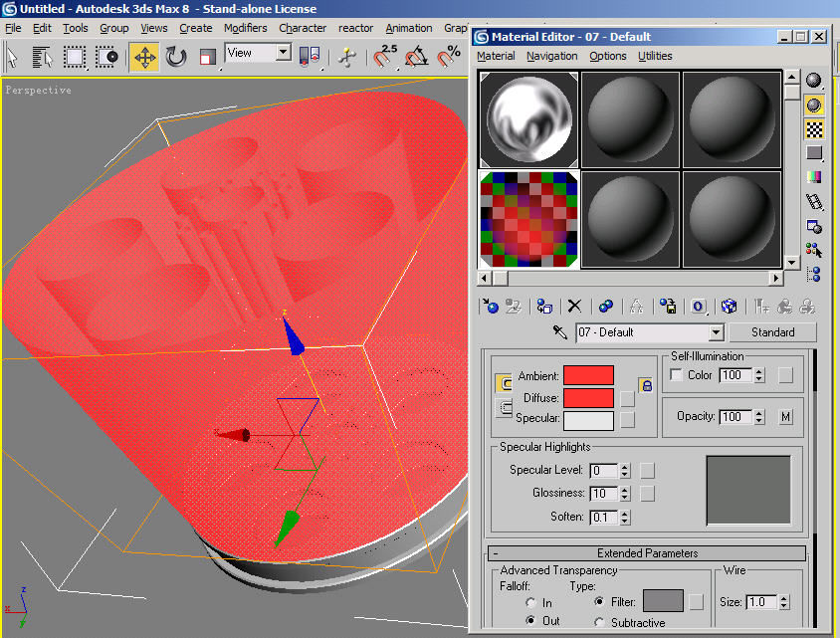
Task: Click Get Material icon in Material Editor
Action: point(490,307)
